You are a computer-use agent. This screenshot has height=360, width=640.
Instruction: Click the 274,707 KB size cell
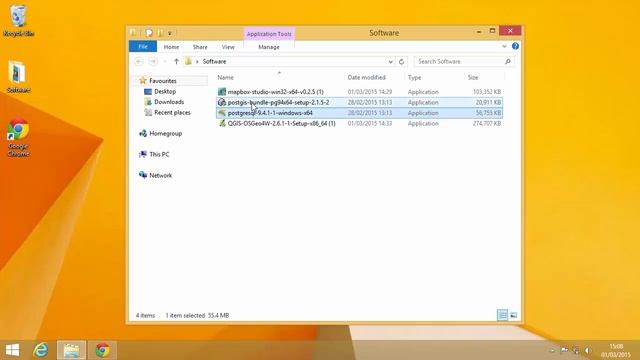(487, 123)
